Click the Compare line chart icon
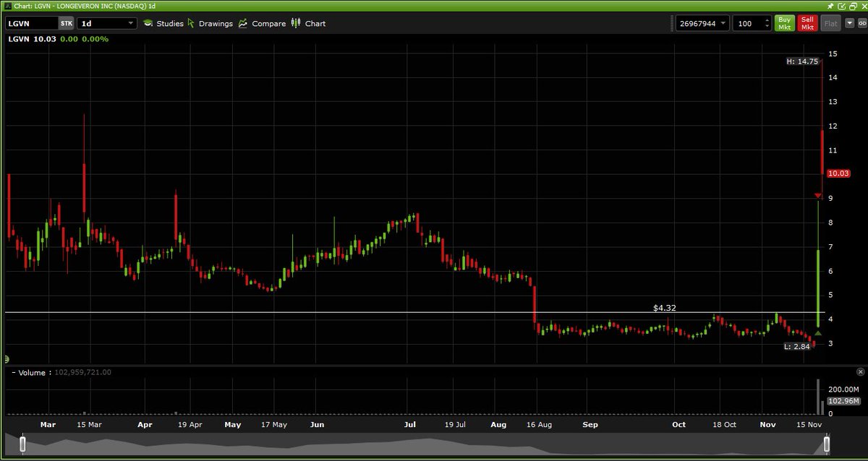This screenshot has height=461, width=868. [244, 23]
